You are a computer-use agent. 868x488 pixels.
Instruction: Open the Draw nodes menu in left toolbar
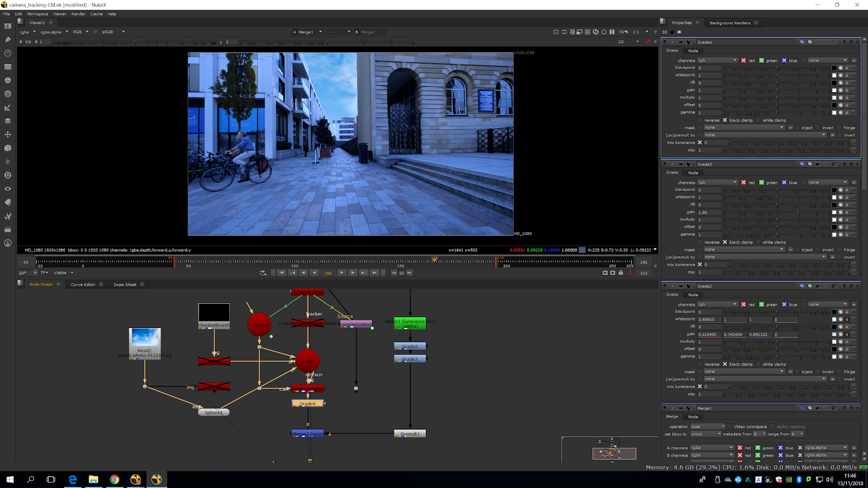(x=8, y=40)
